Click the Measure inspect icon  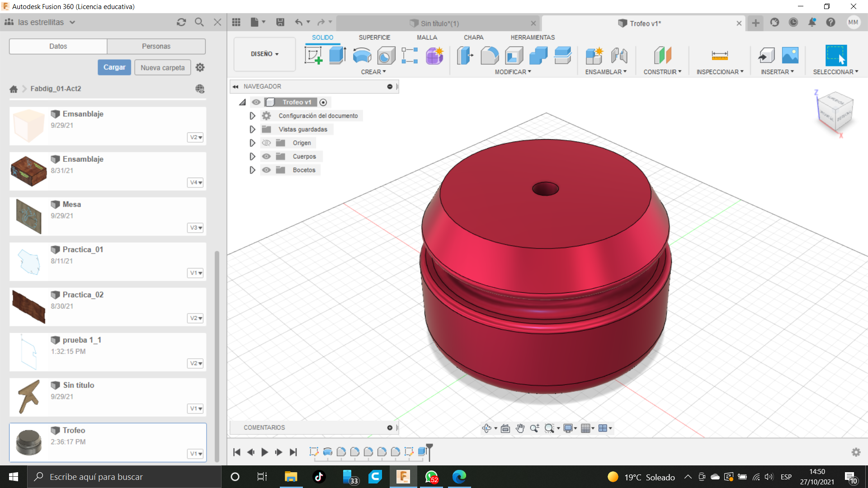[x=720, y=56]
